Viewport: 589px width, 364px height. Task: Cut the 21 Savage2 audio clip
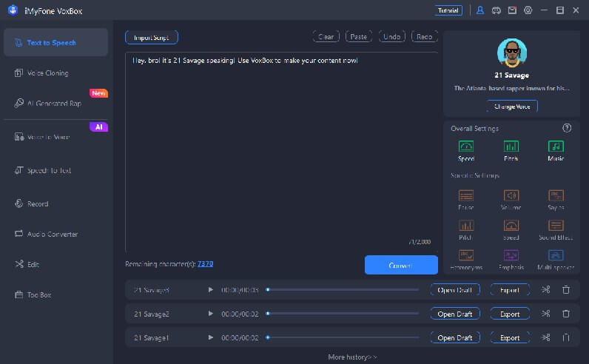[545, 314]
